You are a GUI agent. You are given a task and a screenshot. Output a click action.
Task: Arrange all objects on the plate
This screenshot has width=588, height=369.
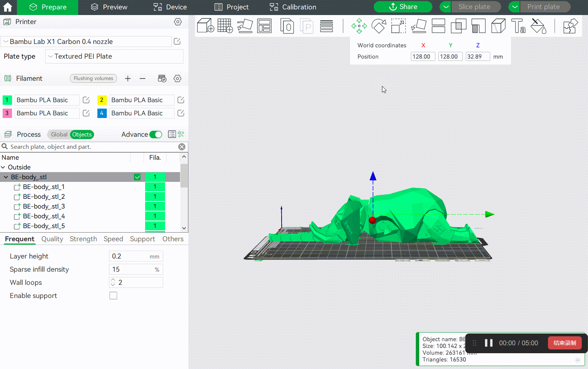click(x=264, y=26)
